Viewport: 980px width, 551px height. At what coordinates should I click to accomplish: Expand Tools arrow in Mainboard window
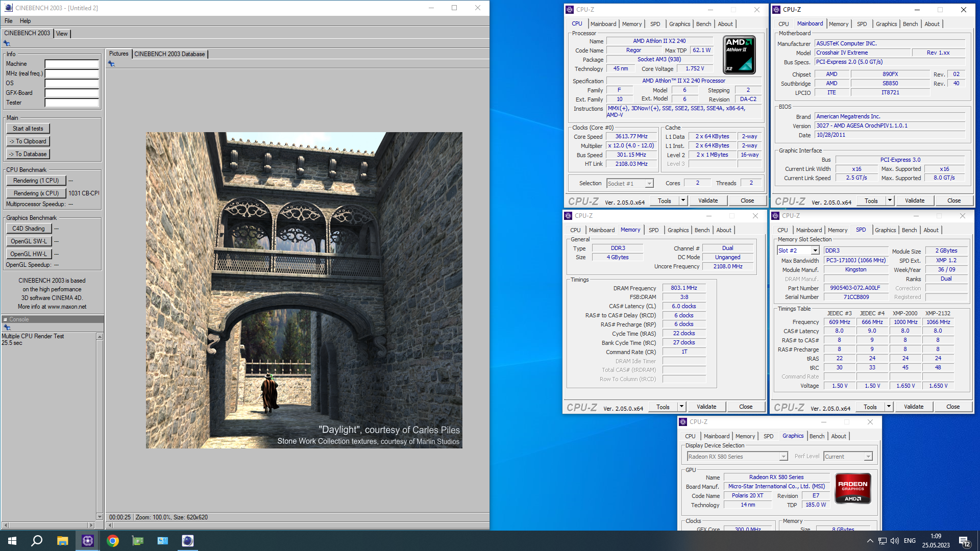(890, 201)
